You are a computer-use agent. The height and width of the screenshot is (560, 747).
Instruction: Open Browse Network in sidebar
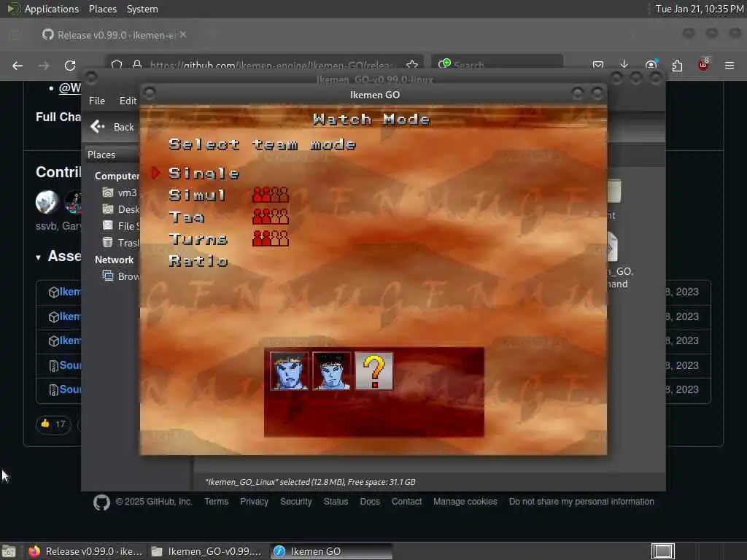point(121,276)
